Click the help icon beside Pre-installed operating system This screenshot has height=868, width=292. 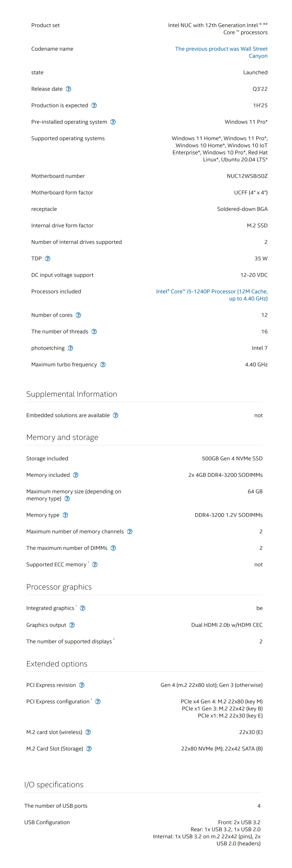click(113, 122)
